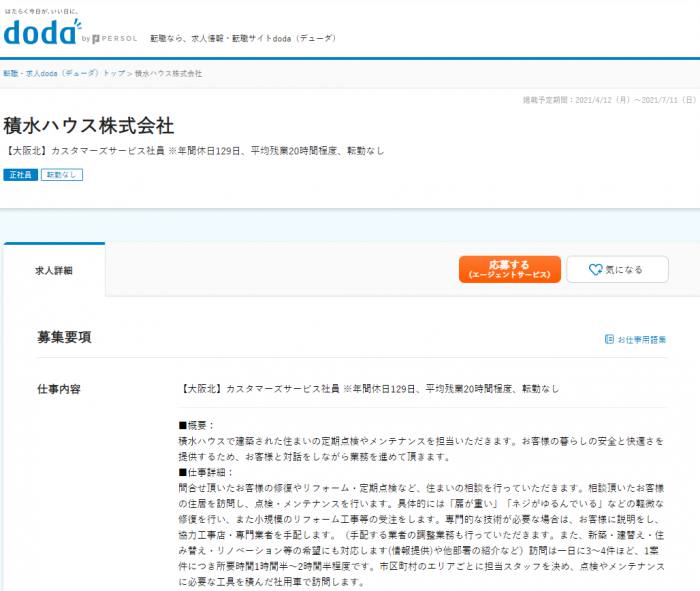Click the glossary book icon

click(x=609, y=339)
